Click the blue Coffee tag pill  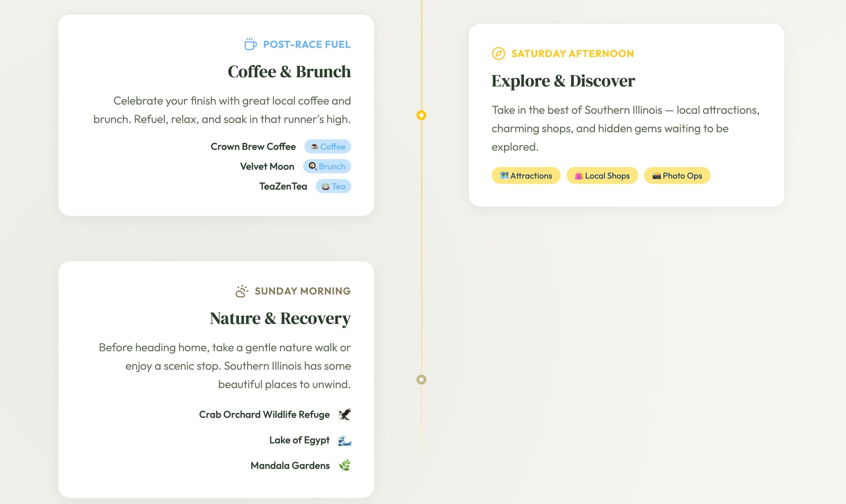click(327, 147)
